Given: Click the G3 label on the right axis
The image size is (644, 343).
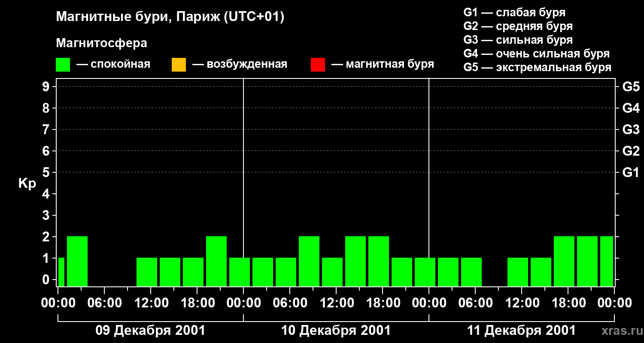Looking at the screenshot, I should click(631, 130).
